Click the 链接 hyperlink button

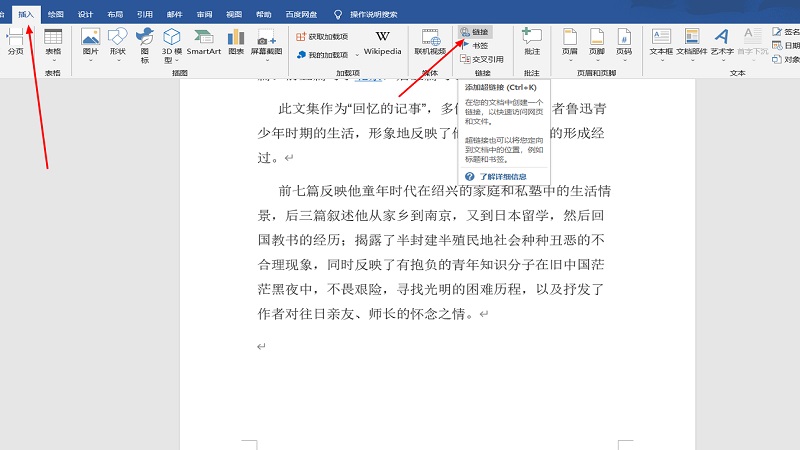coord(475,32)
